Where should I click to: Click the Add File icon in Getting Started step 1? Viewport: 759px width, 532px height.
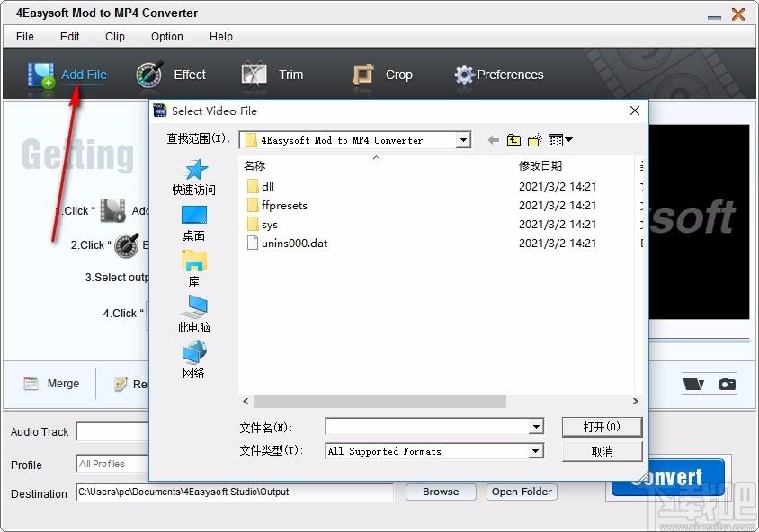[112, 211]
